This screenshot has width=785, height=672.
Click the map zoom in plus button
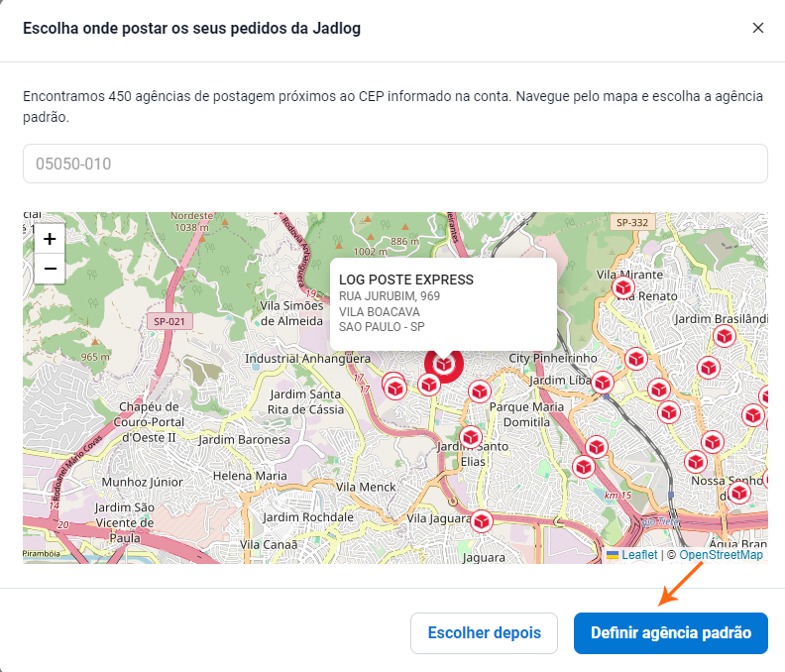tap(50, 239)
